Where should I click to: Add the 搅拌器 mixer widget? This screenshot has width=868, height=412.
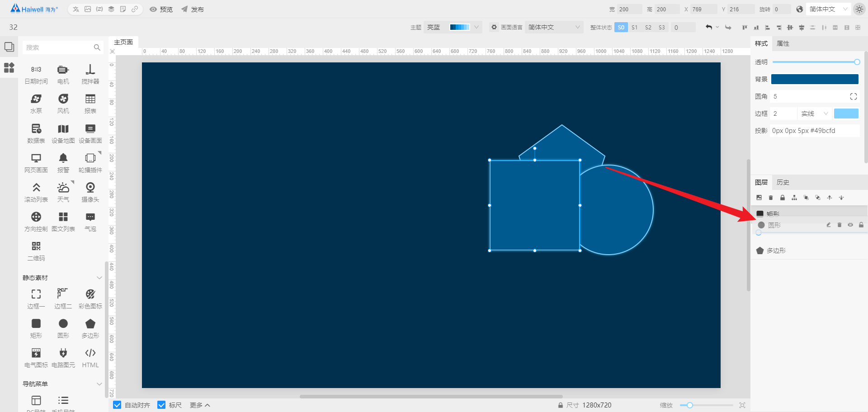click(x=90, y=75)
